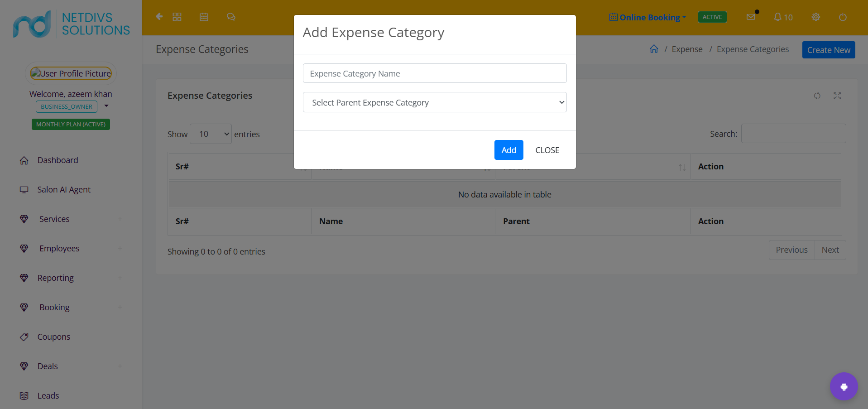Open Salon AI Agent menu item

pyautogui.click(x=64, y=190)
